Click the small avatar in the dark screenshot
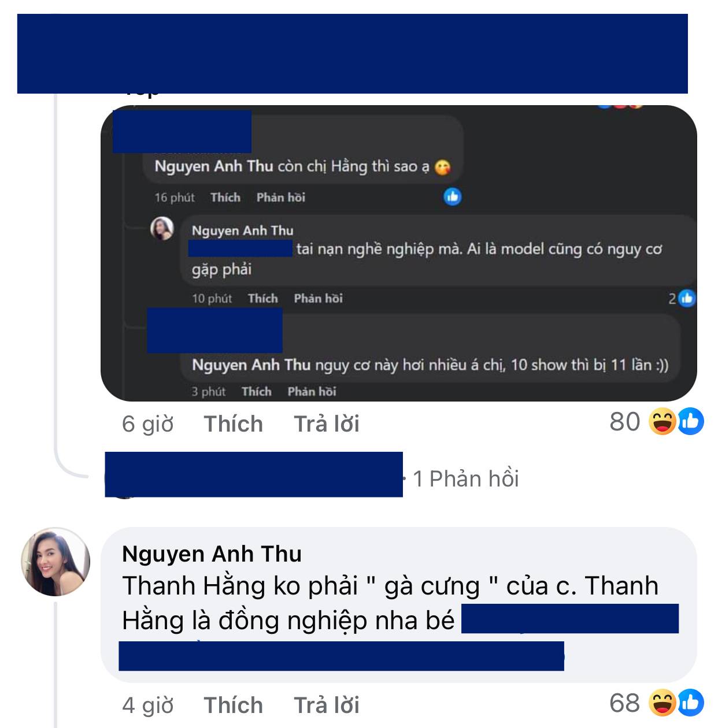 point(162,228)
